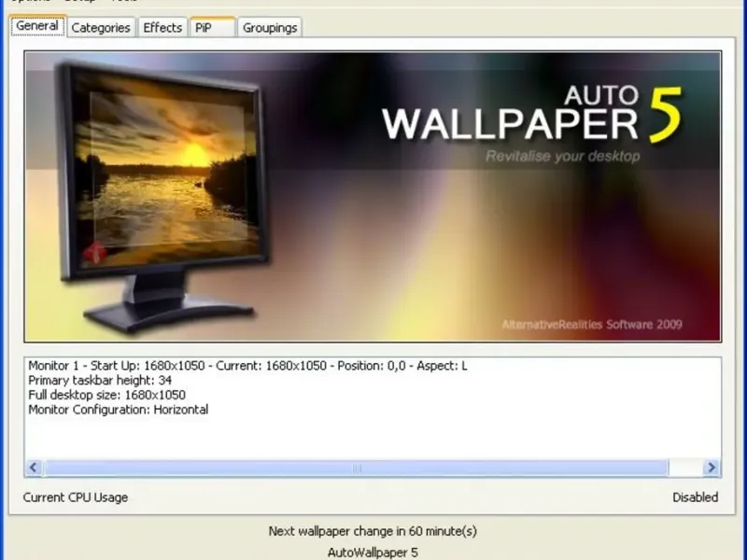747x560 pixels.
Task: Click the left arrow of the horizontal scrollbar
Action: 34,468
